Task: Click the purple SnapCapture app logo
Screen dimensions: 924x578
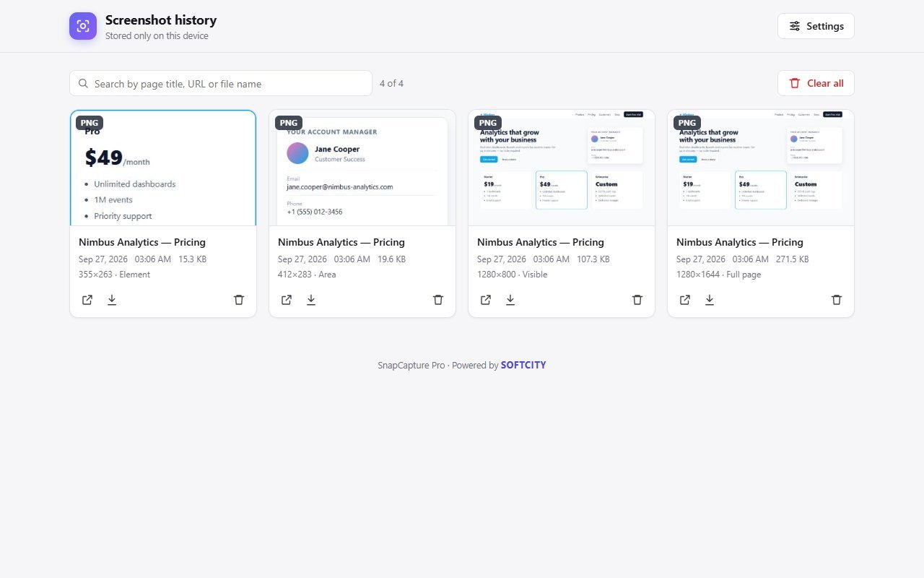Action: pyautogui.click(x=83, y=26)
